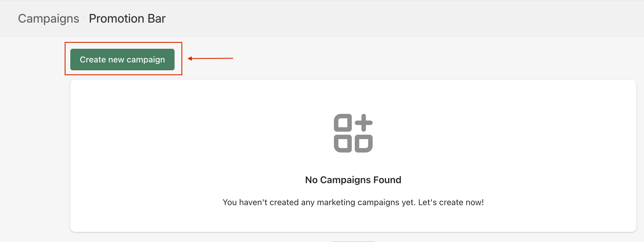Click the word "Bar" in the page title

[x=156, y=18]
